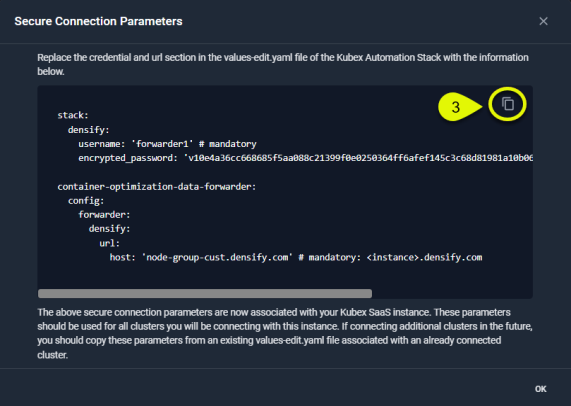This screenshot has height=406, width=571.
Task: Click the 'url:' line in the code
Action: [109, 243]
